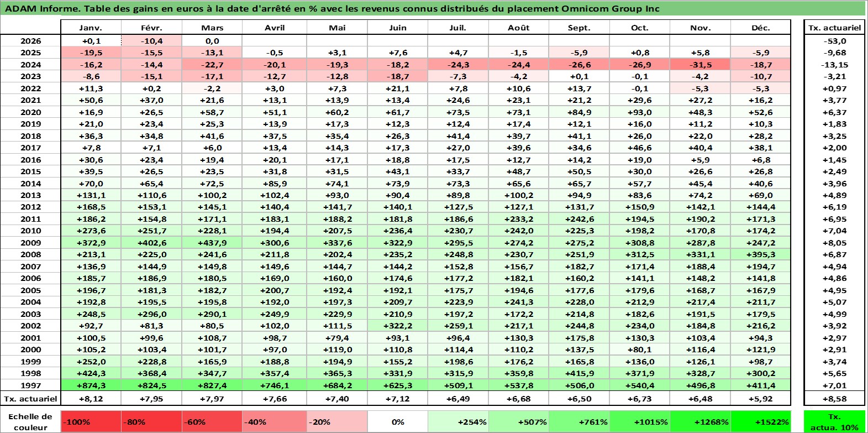Select the Janv. column header
Viewport: 868px width, 433px height.
(91, 28)
